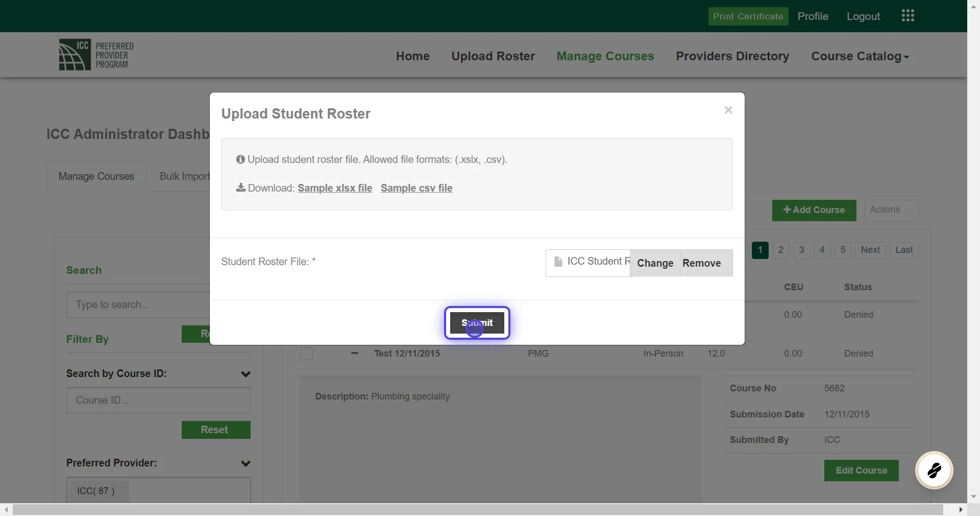Click the vertical scrollbar down arrow
The width and height of the screenshot is (980, 516).
(x=974, y=496)
